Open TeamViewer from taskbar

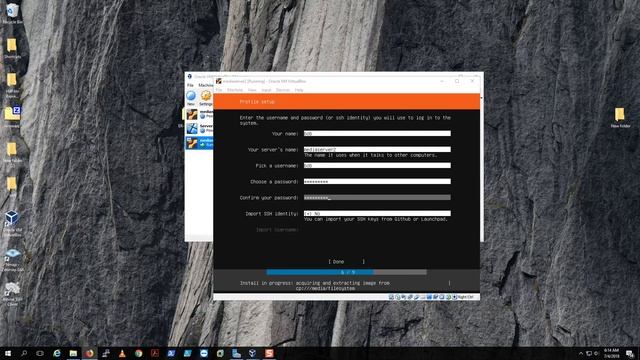coord(204,353)
